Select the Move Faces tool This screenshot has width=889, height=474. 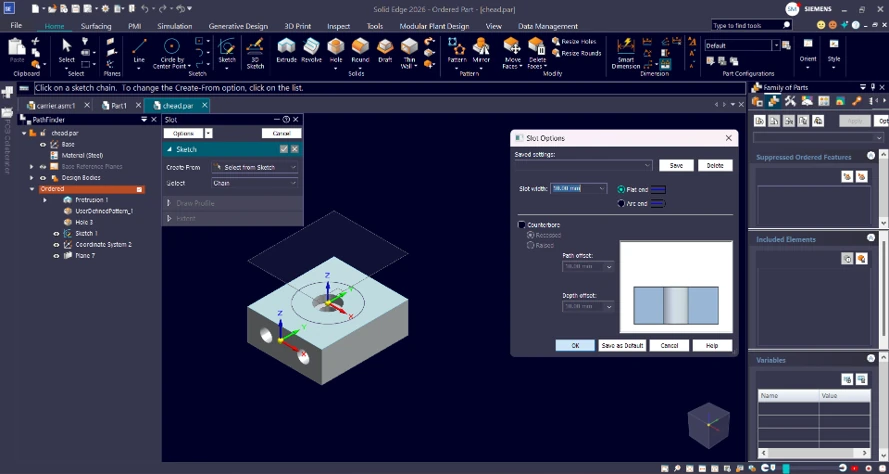[x=512, y=51]
